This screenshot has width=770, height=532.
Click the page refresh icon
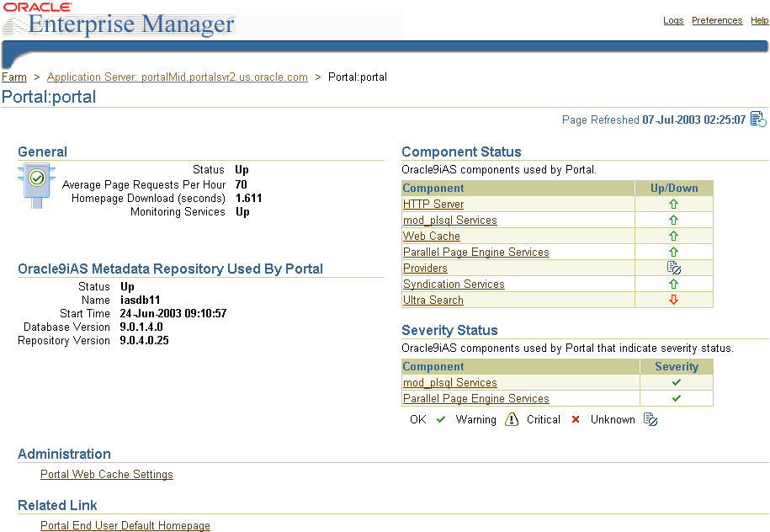[x=758, y=120]
